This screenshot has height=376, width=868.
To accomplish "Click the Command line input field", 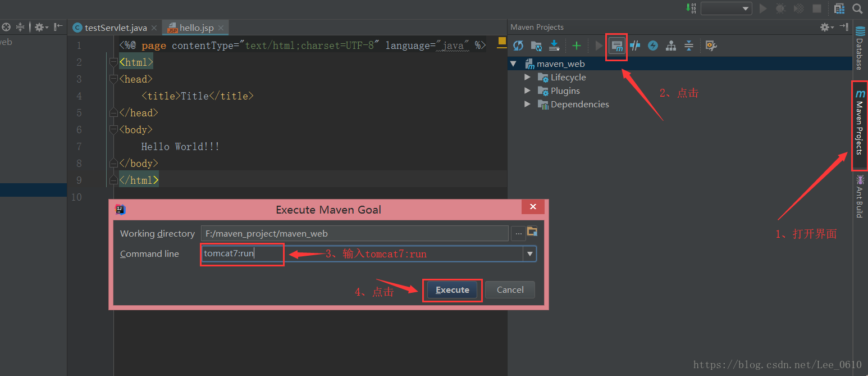I will tap(361, 253).
